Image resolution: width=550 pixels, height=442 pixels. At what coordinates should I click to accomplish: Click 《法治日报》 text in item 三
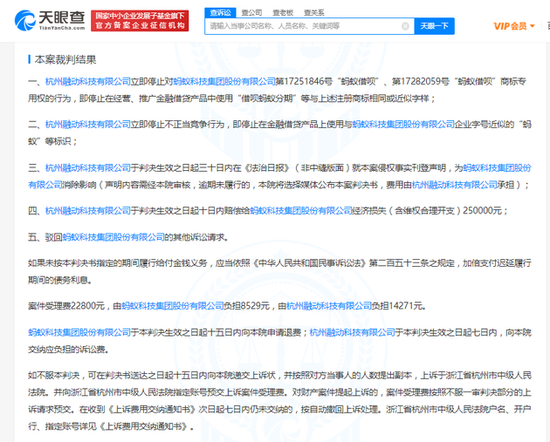click(x=267, y=168)
